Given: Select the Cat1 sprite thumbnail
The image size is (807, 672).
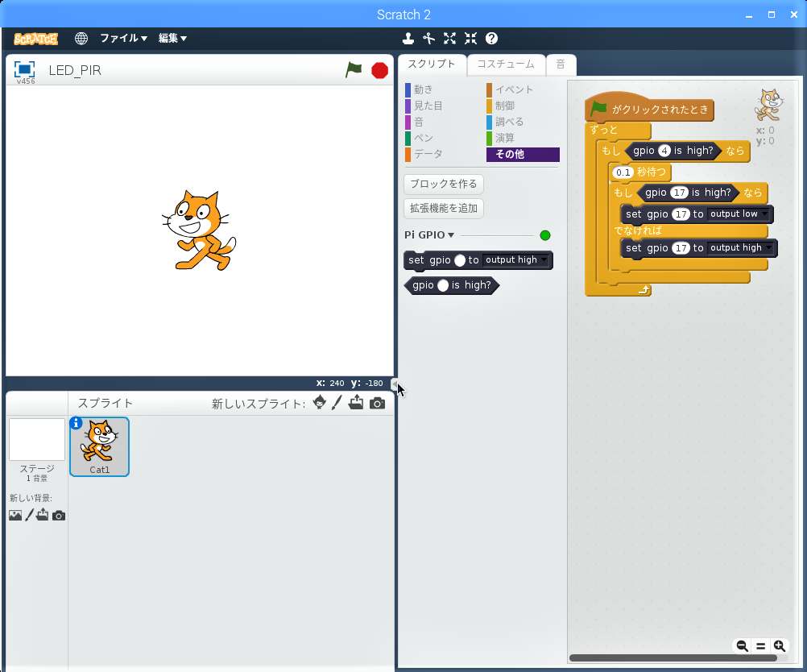Looking at the screenshot, I should pyautogui.click(x=99, y=446).
